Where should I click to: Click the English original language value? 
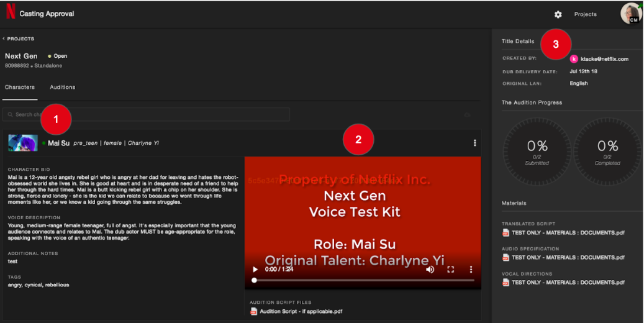pyautogui.click(x=579, y=83)
